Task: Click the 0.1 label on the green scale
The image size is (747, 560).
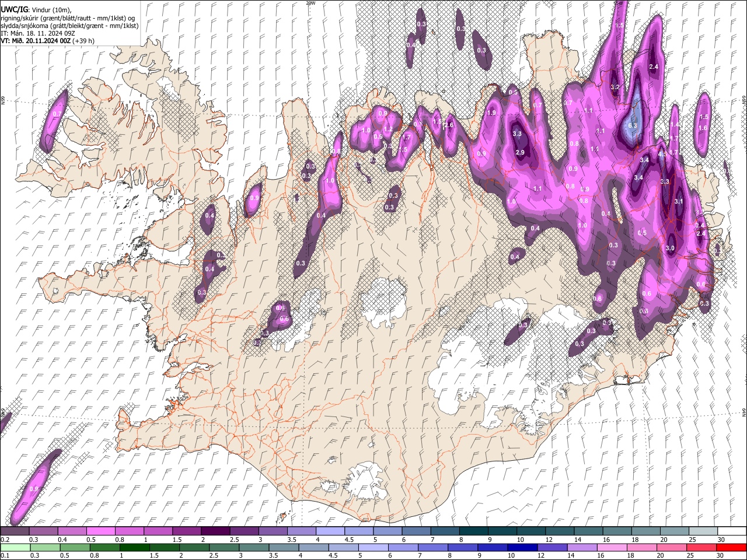Action: coord(5,555)
